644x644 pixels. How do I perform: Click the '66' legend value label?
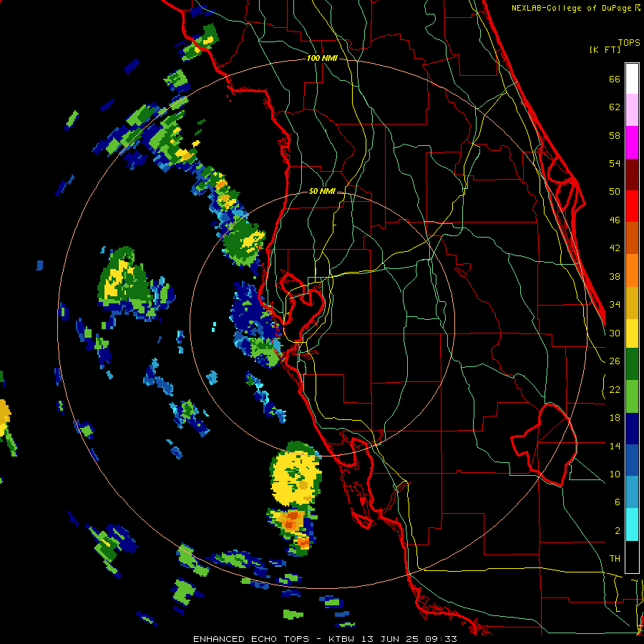pyautogui.click(x=615, y=79)
